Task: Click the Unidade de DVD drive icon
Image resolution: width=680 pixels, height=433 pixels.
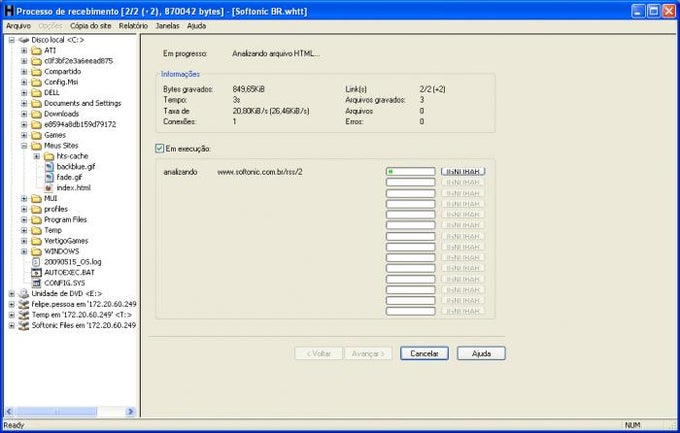Action: [x=24, y=294]
